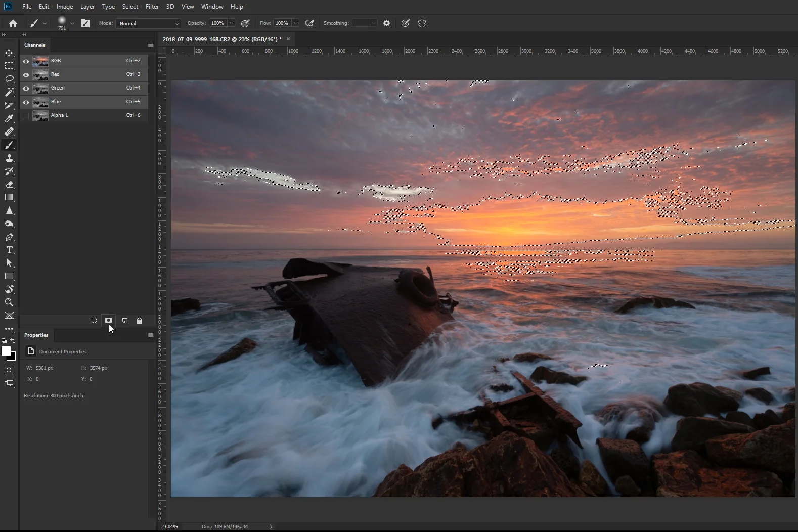The height and width of the screenshot is (532, 798).
Task: Expand the Opacity slider dropdown arrow
Action: tap(231, 23)
